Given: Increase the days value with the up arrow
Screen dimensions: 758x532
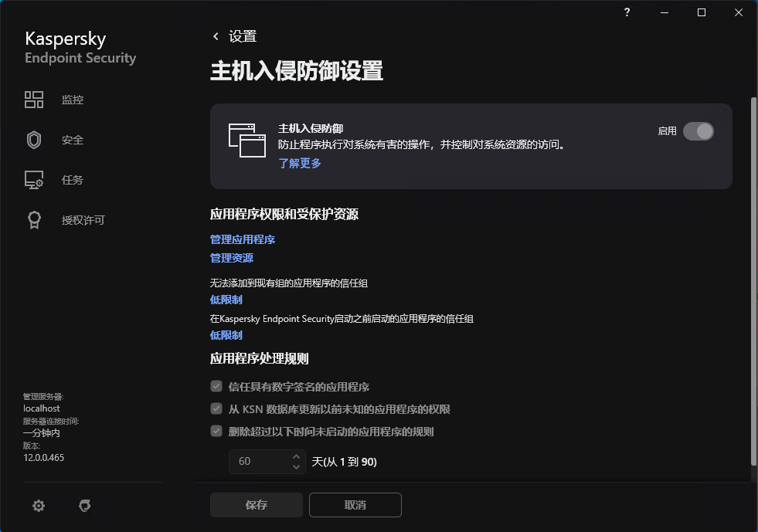Looking at the screenshot, I should coord(297,456).
